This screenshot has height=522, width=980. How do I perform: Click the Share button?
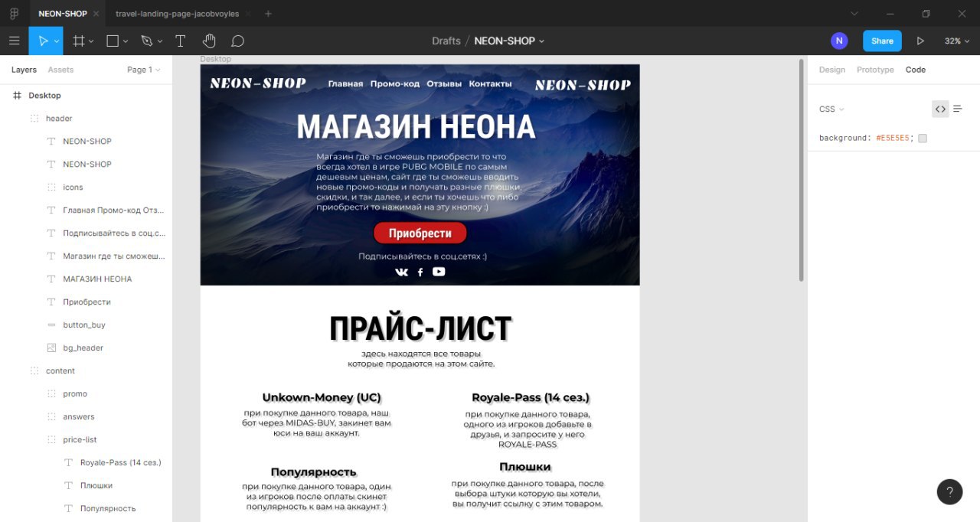point(882,41)
